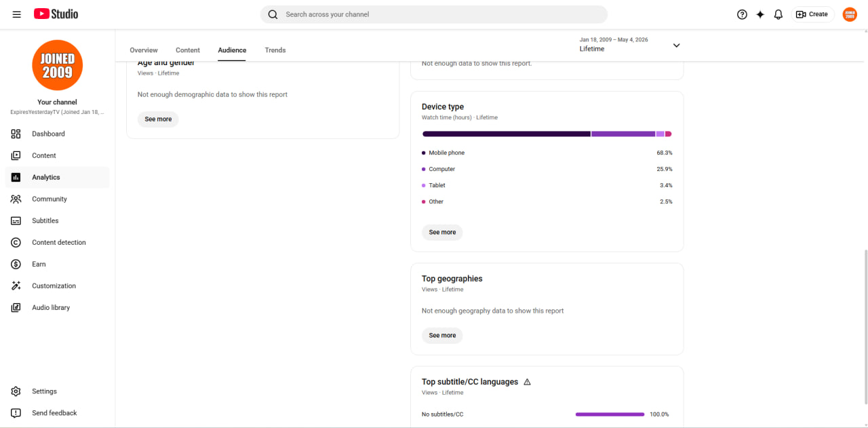The height and width of the screenshot is (428, 868).
Task: Switch to the Content analytics tab
Action: tap(188, 50)
